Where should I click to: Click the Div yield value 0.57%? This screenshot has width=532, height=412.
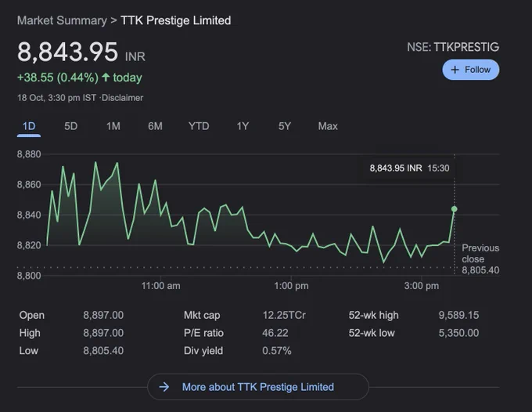pyautogui.click(x=277, y=351)
